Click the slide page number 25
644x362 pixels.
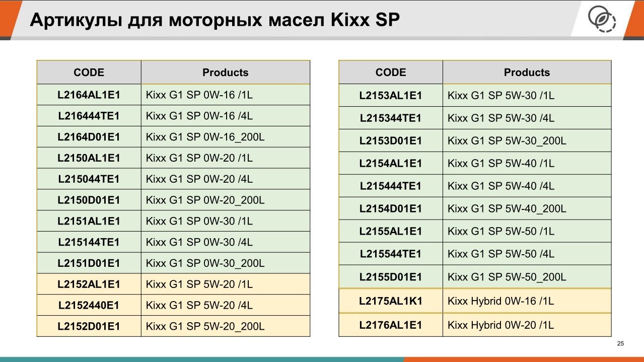(x=620, y=344)
